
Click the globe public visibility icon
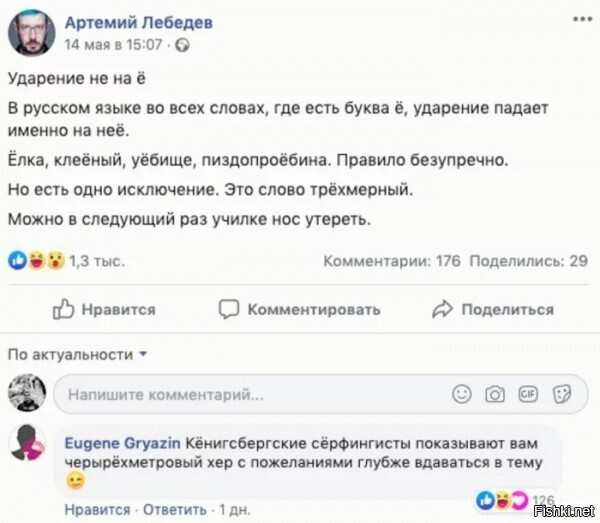pyautogui.click(x=182, y=46)
